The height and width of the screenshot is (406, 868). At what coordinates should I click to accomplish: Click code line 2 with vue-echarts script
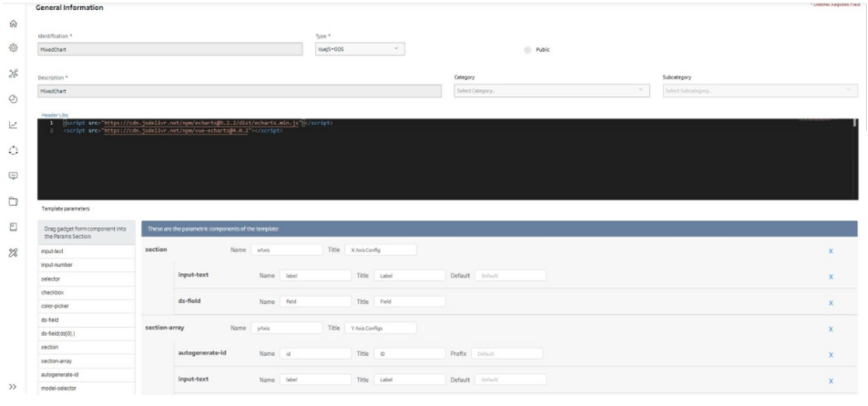click(x=173, y=130)
